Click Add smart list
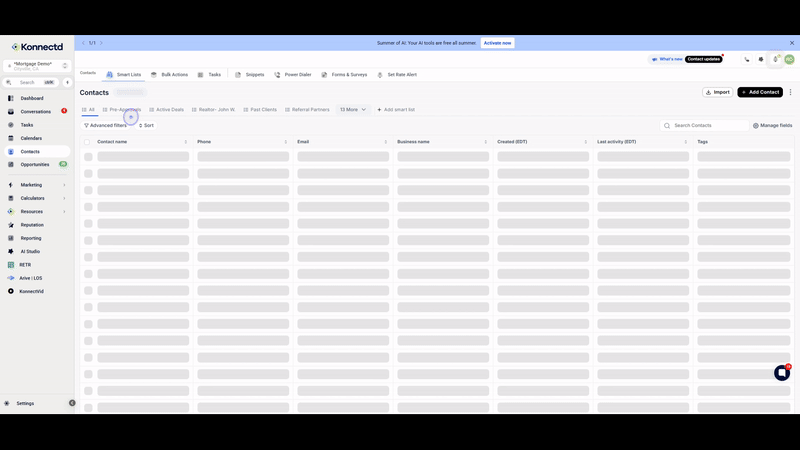The width and height of the screenshot is (800, 450). (396, 110)
